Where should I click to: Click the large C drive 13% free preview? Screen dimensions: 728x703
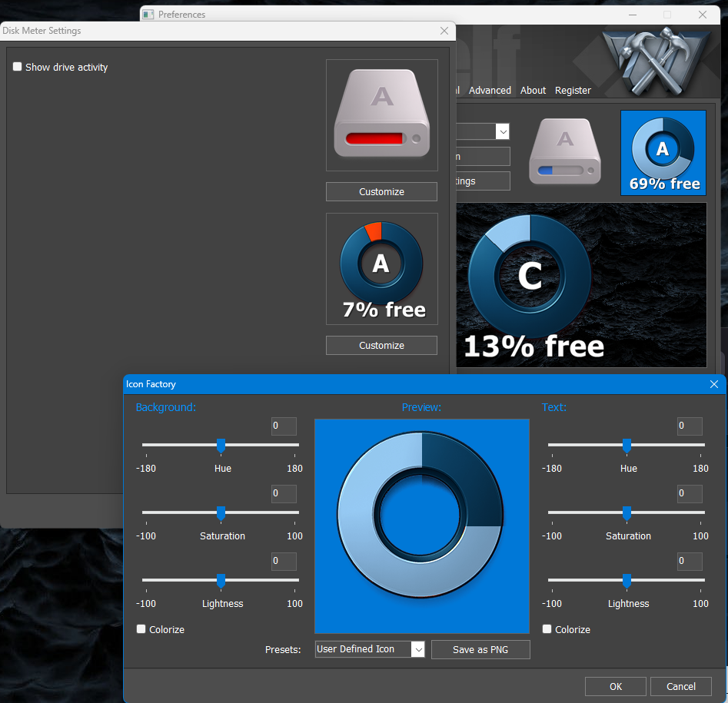click(581, 285)
